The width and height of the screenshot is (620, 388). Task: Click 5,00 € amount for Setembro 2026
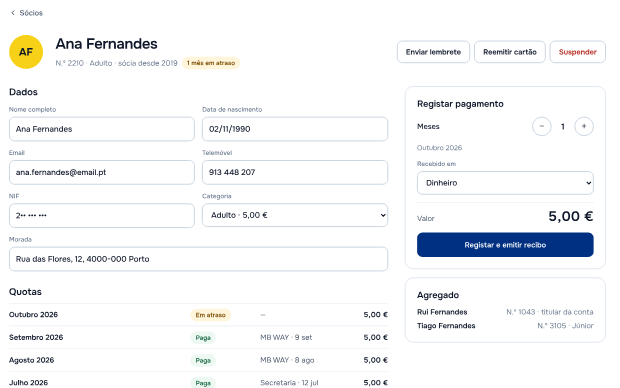pyautogui.click(x=375, y=337)
